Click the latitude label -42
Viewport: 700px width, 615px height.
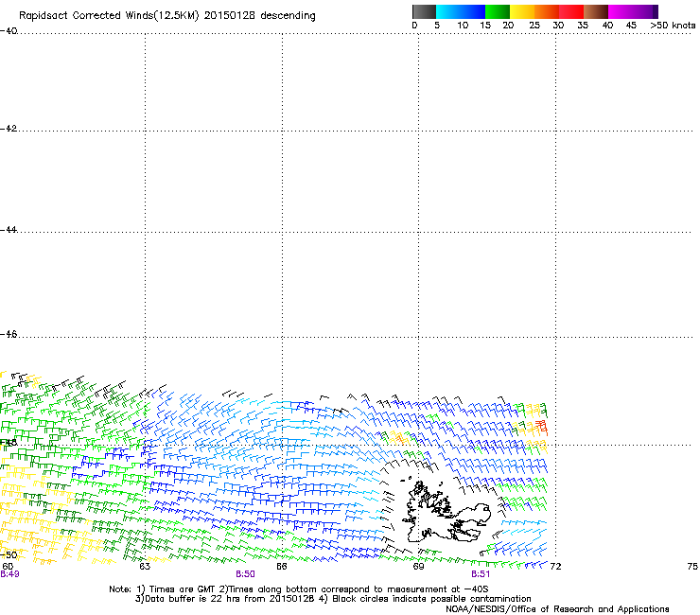(9, 129)
